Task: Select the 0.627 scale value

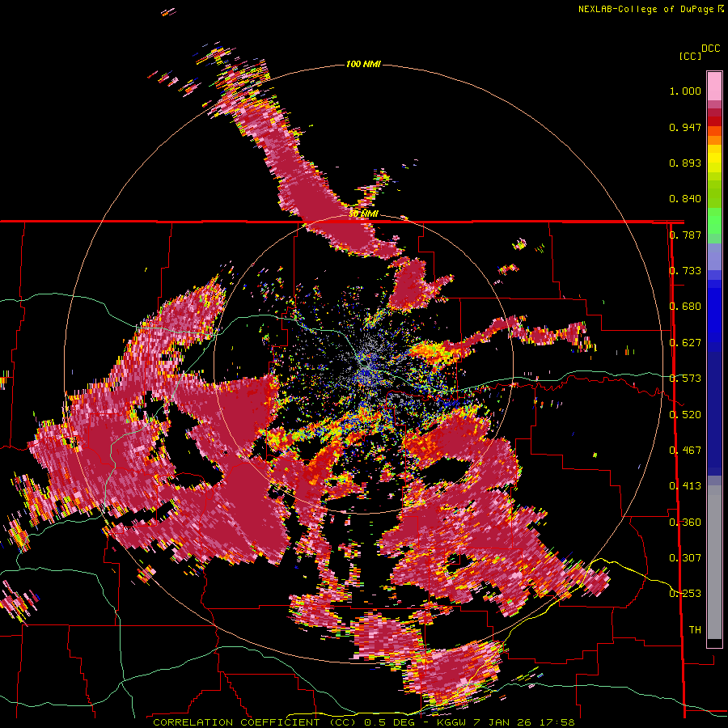Action: [685, 343]
